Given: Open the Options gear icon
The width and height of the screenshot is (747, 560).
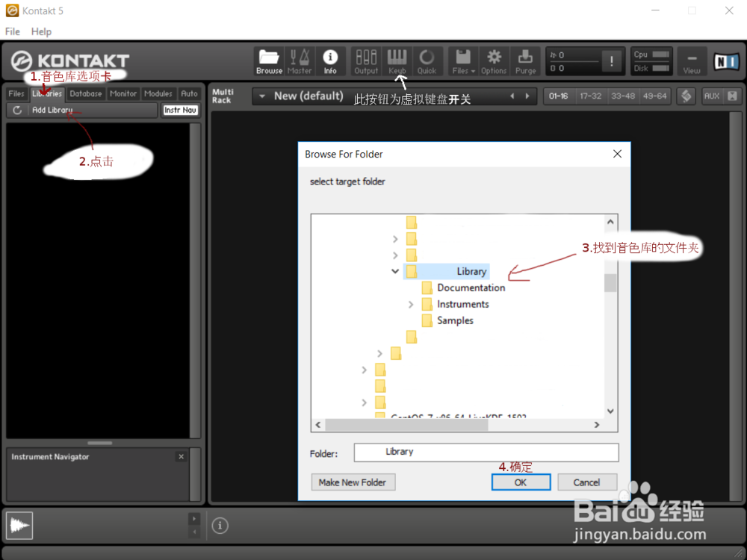Looking at the screenshot, I should pyautogui.click(x=494, y=61).
